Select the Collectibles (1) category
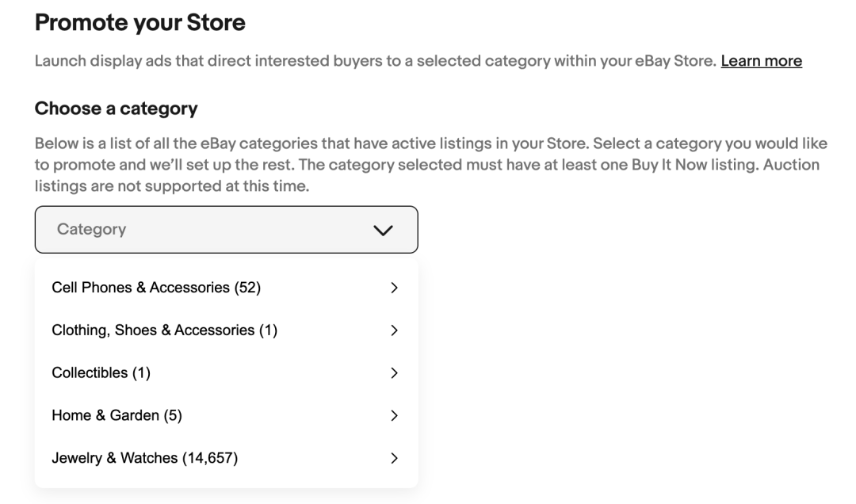The width and height of the screenshot is (856, 504). point(101,373)
